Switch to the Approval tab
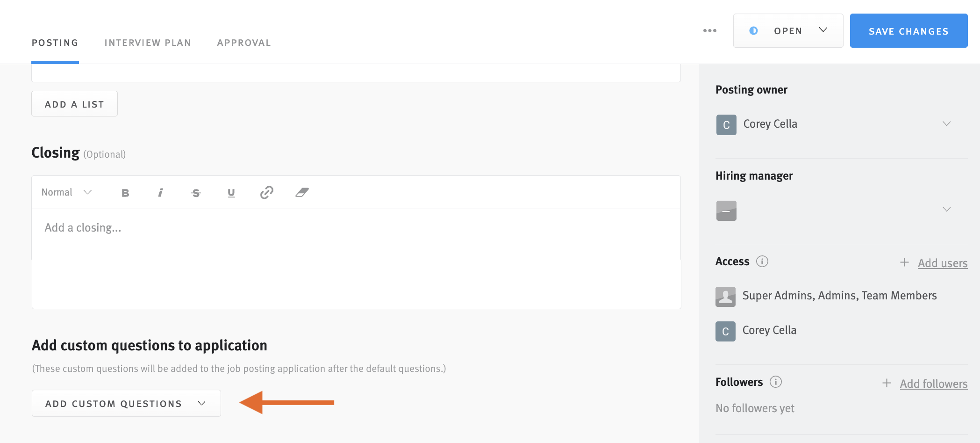 tap(243, 42)
